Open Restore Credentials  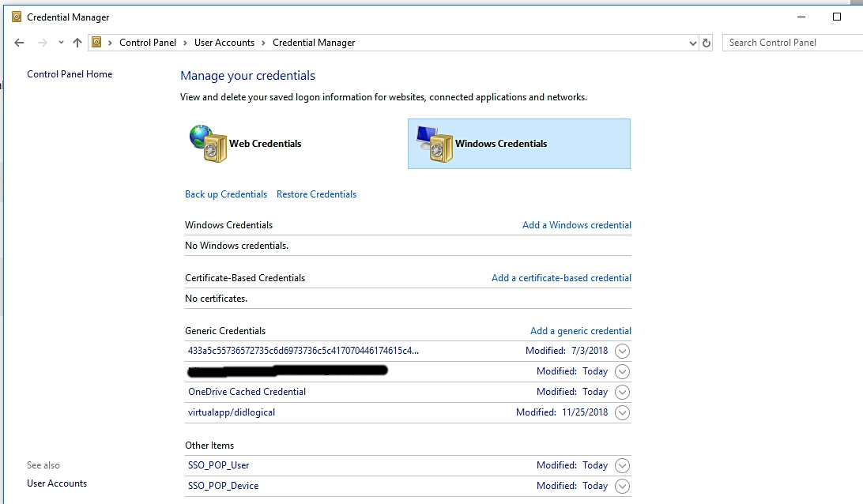(x=316, y=194)
